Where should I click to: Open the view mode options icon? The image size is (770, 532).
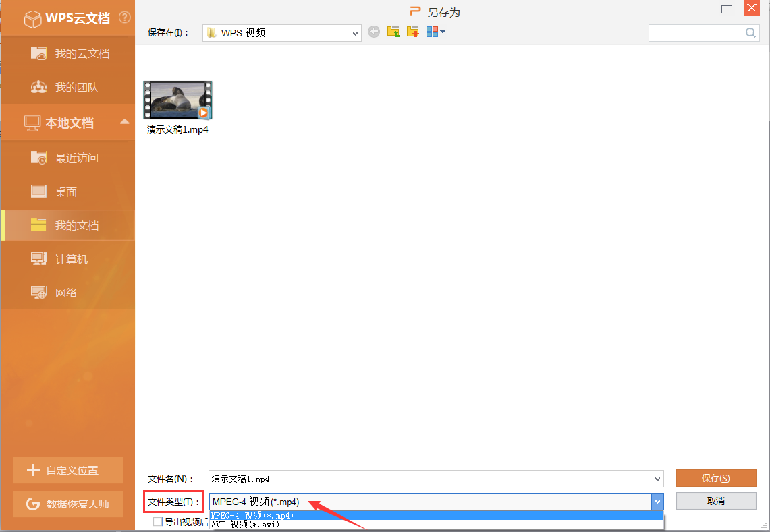(435, 32)
